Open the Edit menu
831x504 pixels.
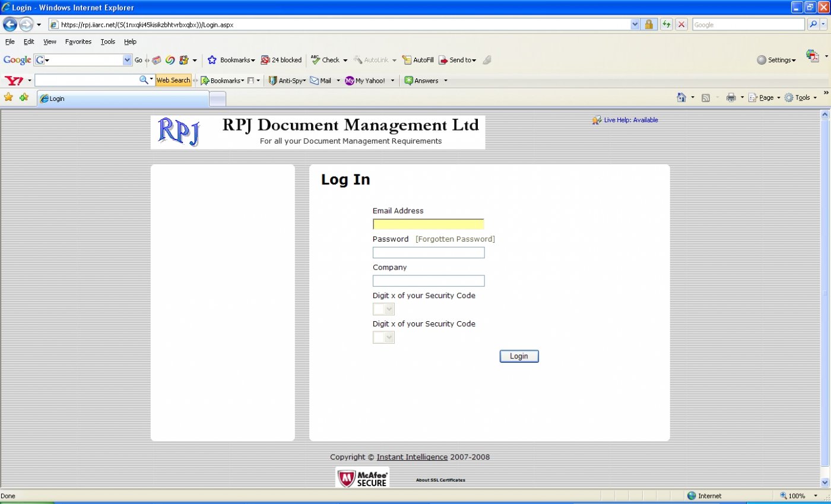point(29,42)
